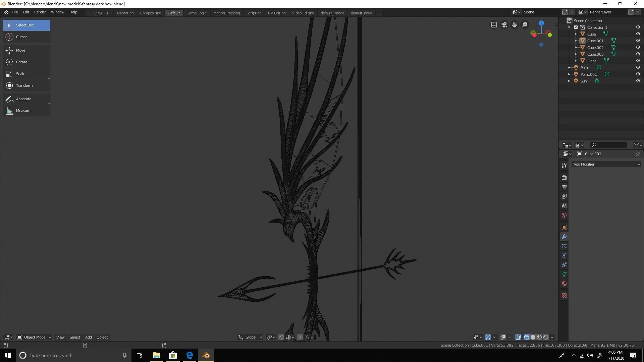Open Material Properties tab
Viewport: 644px width, 362px height.
click(564, 284)
